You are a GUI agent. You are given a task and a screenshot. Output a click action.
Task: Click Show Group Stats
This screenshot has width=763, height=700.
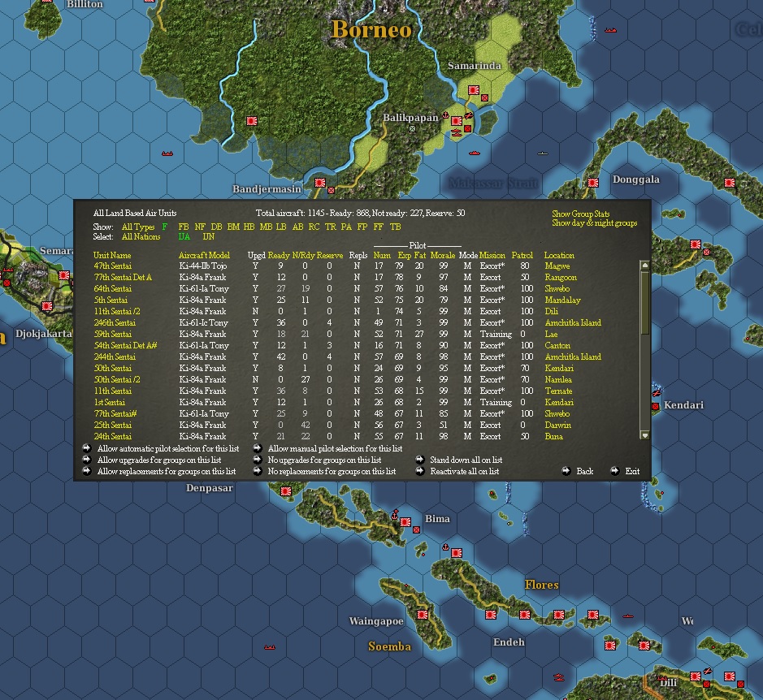580,214
